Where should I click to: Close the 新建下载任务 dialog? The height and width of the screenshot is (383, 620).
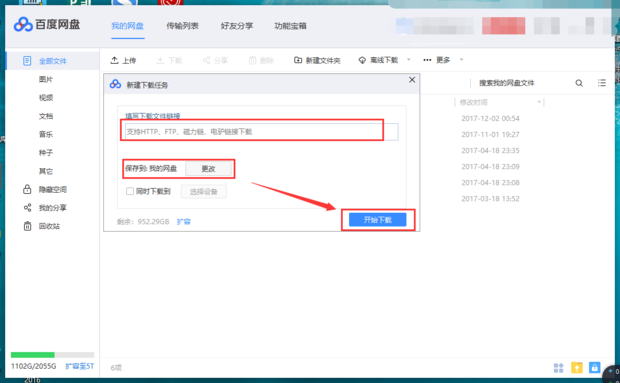click(x=412, y=80)
